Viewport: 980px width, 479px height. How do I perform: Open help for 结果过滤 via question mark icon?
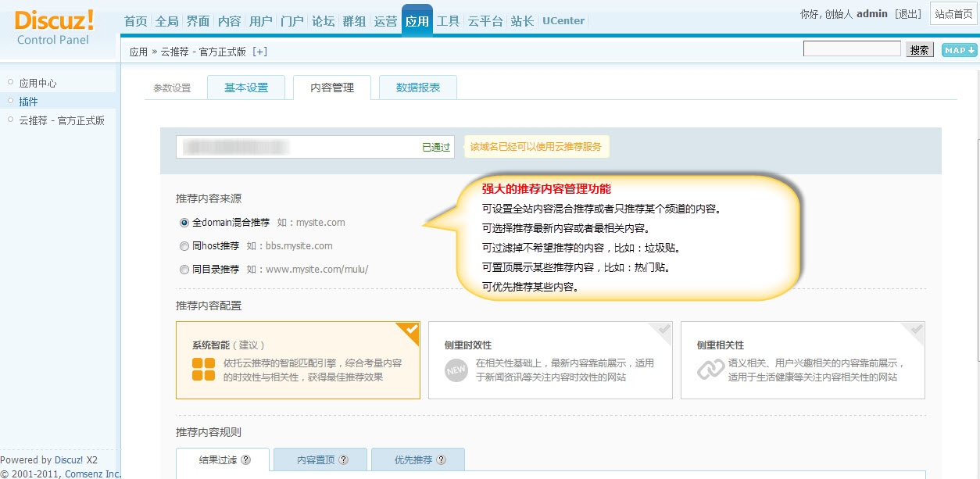click(x=245, y=460)
